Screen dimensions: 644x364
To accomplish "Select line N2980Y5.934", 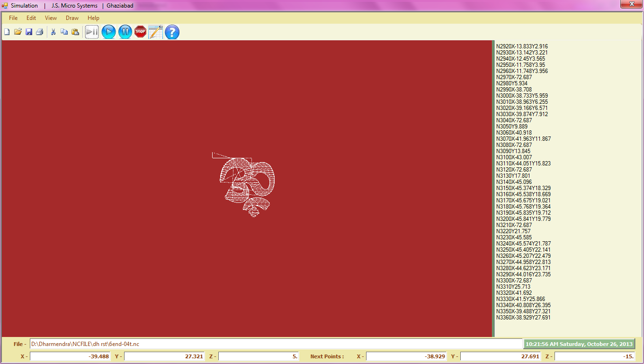I will click(x=511, y=83).
